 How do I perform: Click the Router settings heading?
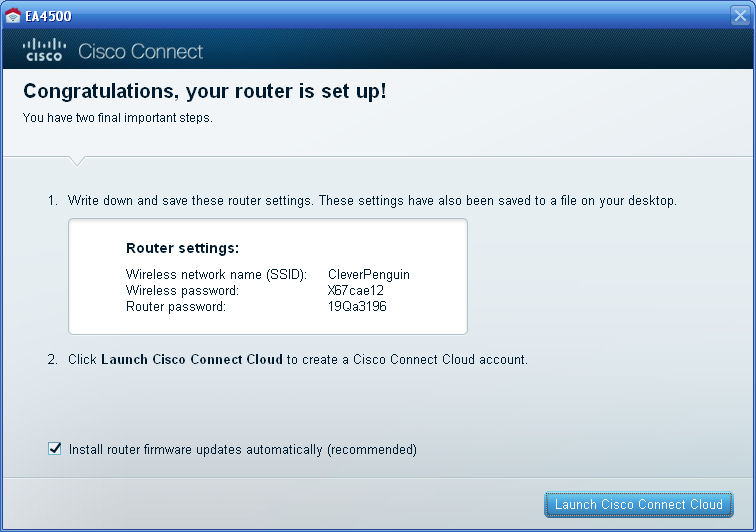(x=182, y=248)
